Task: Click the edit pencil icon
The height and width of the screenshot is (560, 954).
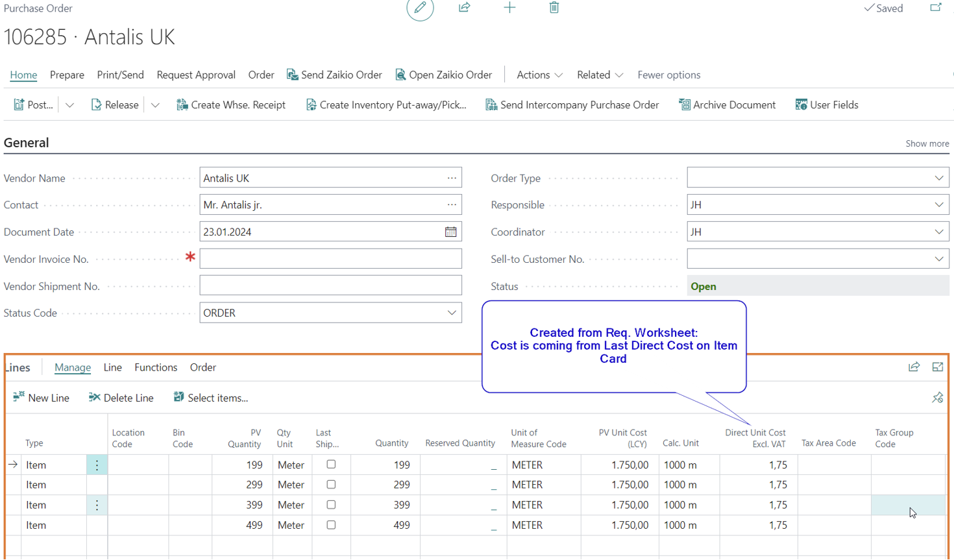Action: (420, 8)
